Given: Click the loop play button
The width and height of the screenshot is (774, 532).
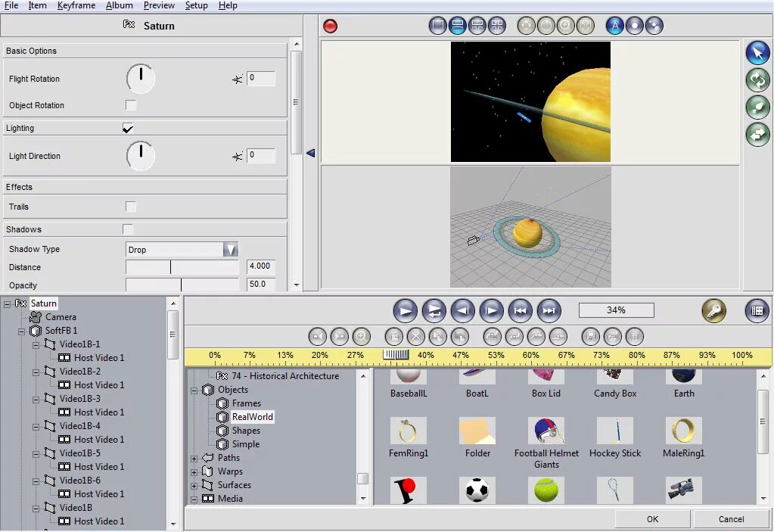Looking at the screenshot, I should coord(434,311).
